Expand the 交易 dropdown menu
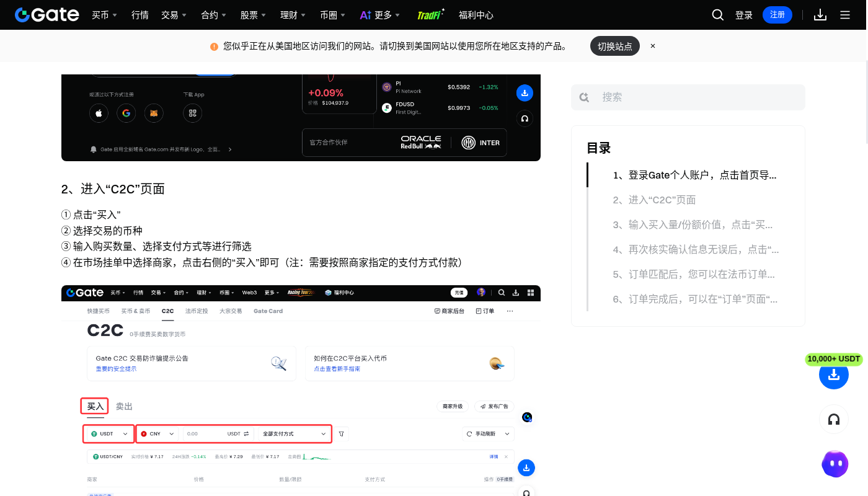 point(174,15)
